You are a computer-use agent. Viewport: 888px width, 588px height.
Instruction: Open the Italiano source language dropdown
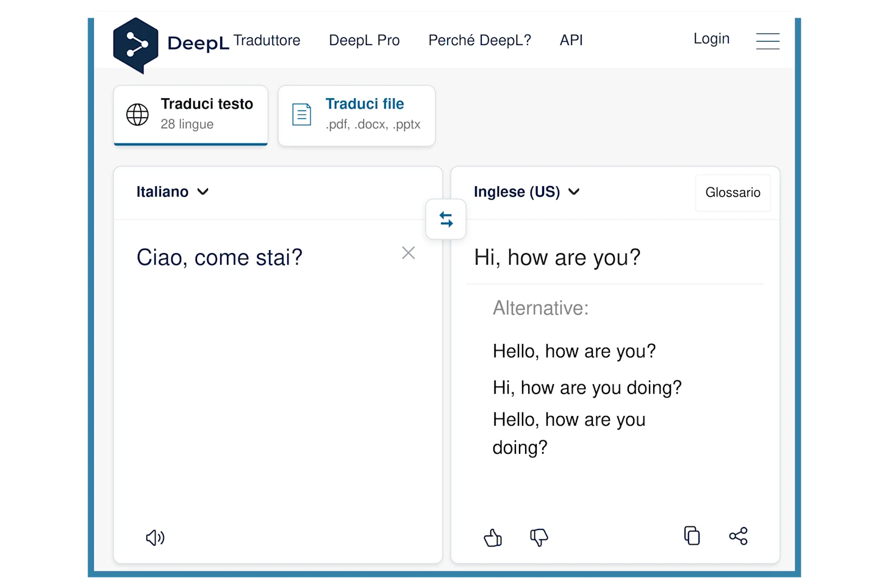click(173, 192)
